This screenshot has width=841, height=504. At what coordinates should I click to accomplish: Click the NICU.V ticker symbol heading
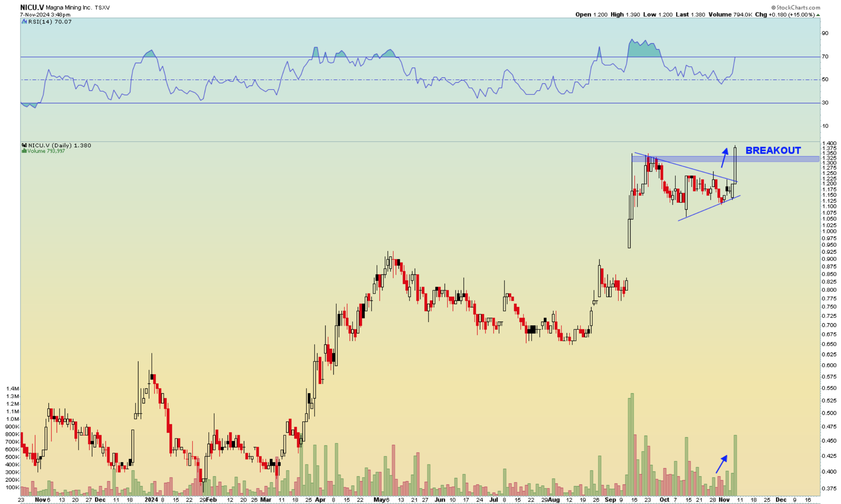pyautogui.click(x=32, y=7)
